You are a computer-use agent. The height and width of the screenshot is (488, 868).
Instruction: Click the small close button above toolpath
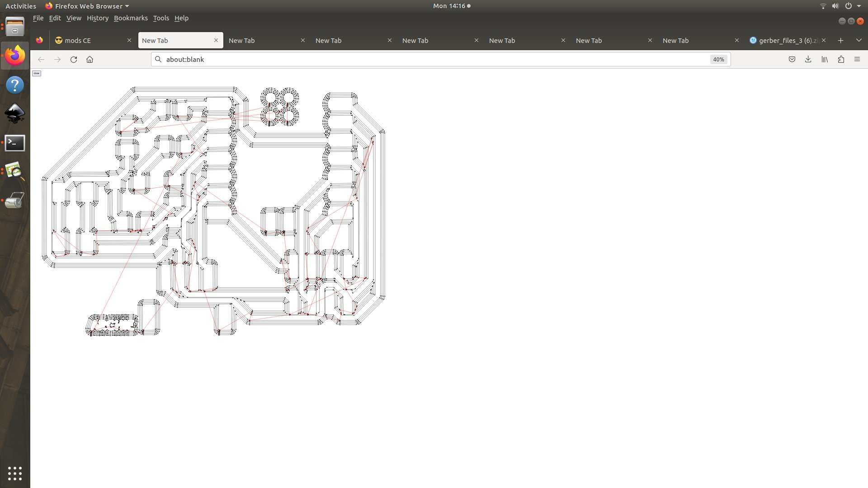[x=37, y=73]
